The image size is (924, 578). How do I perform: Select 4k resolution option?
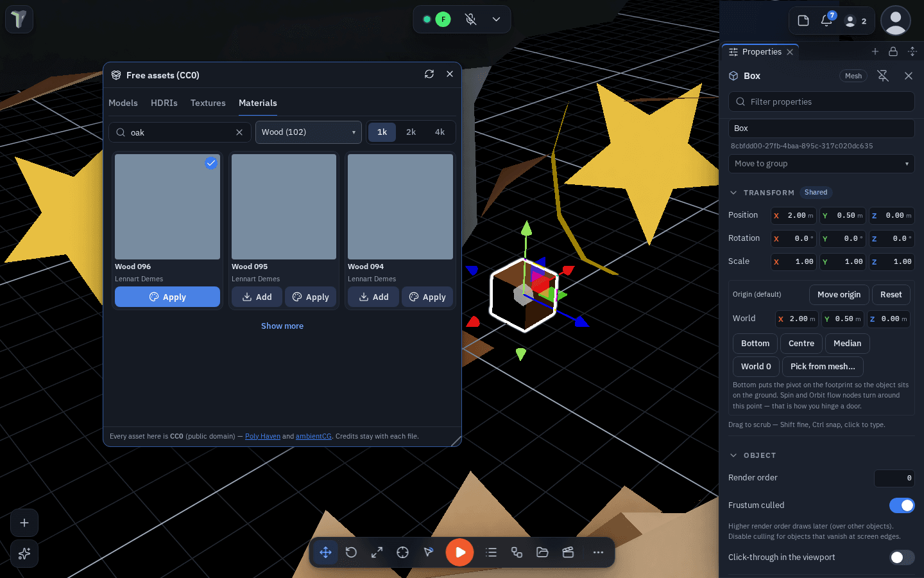[x=440, y=132]
